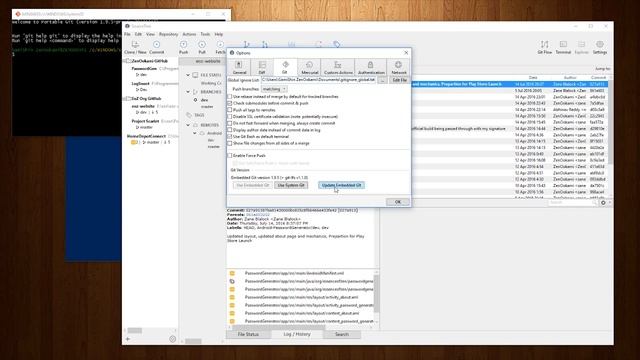Viewport: 640px width, 360px height.
Task: Open the Push branches 'matching' dropdown
Action: pos(274,89)
